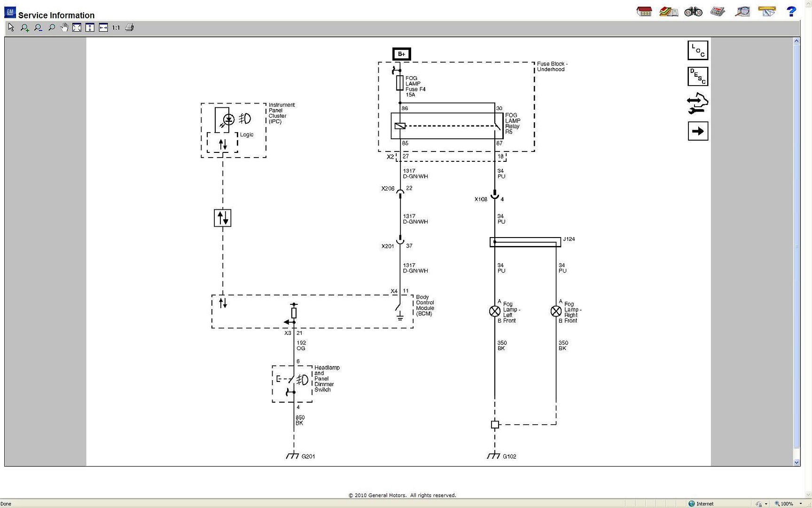Click the scroll up arrow of the diagram scrollbar
812x508 pixels.
tap(796, 41)
